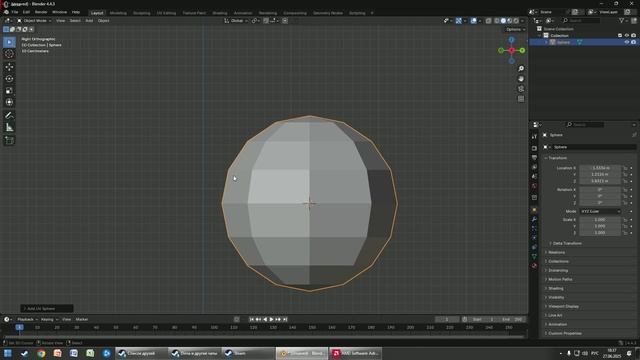Select the Measure ruler tool
640x360 pixels.
(x=9, y=127)
